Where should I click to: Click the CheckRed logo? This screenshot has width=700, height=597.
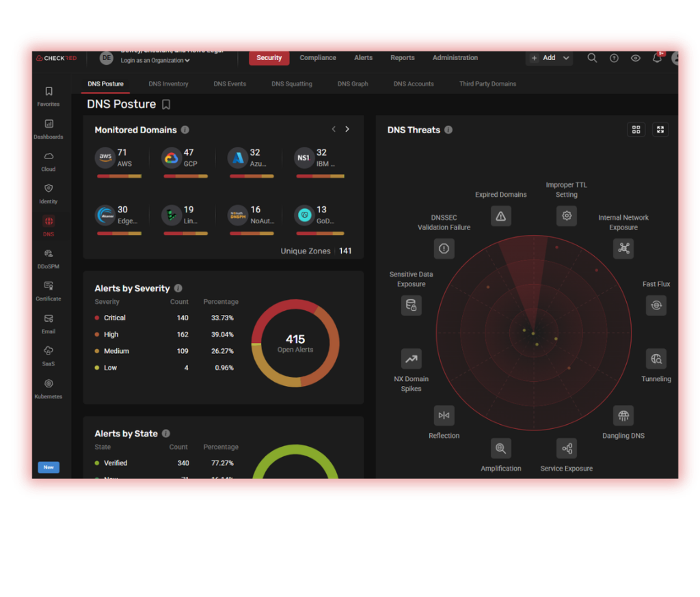(x=56, y=58)
